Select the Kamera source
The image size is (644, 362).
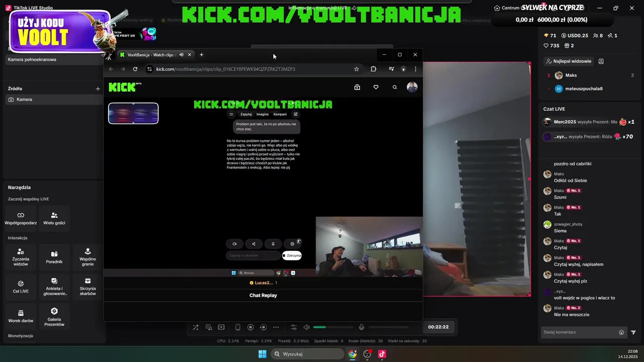pyautogui.click(x=52, y=100)
